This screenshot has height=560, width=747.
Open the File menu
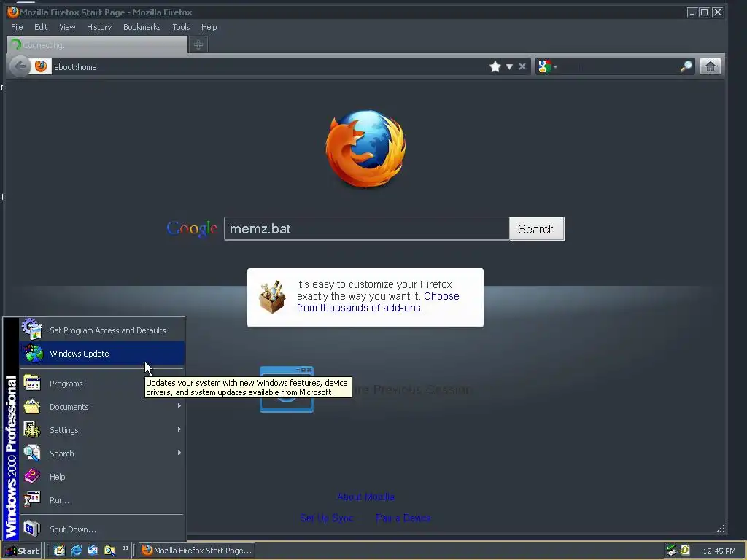pyautogui.click(x=17, y=27)
